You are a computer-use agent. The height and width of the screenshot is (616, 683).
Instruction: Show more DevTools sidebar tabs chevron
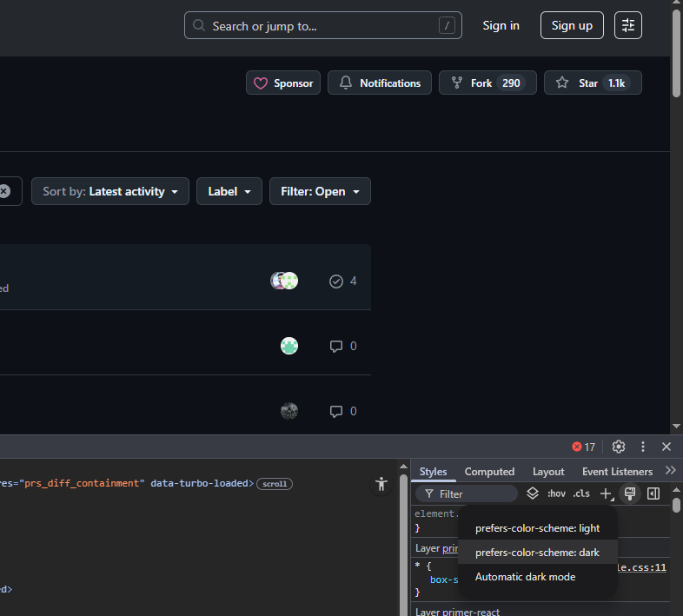click(x=670, y=470)
